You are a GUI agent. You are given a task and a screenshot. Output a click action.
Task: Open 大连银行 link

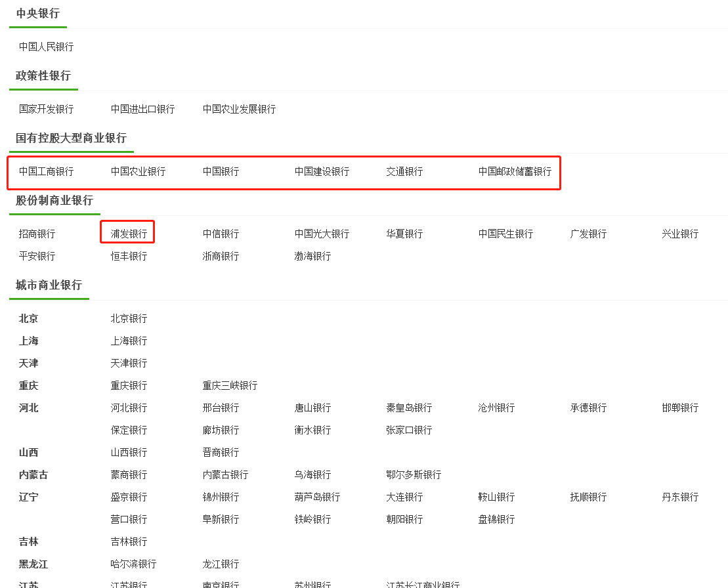coord(404,497)
